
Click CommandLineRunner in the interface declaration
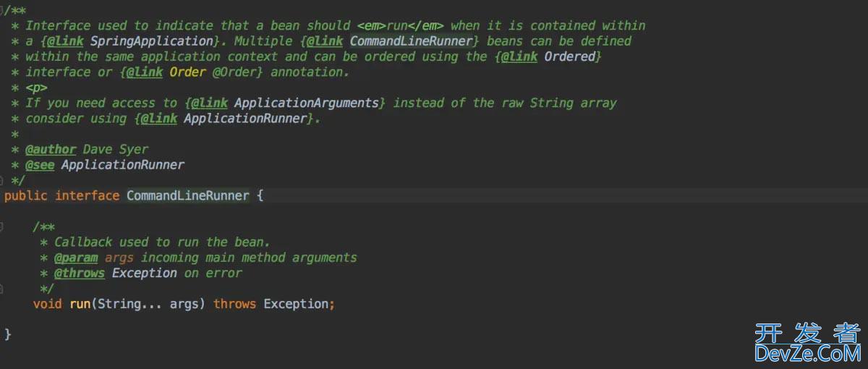click(188, 196)
